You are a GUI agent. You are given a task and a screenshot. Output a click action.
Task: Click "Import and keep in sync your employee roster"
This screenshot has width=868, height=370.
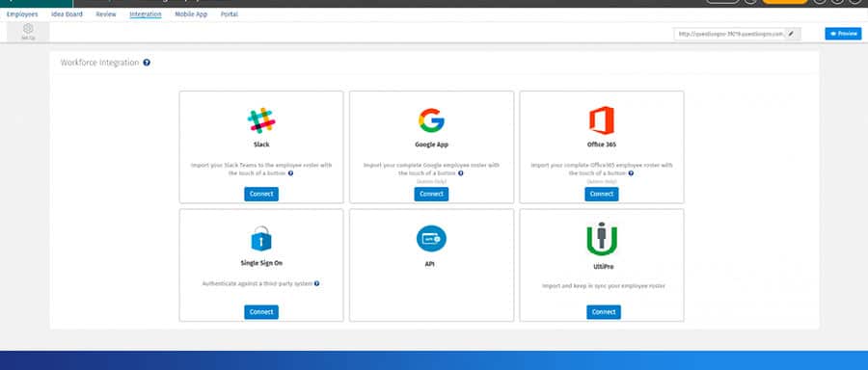pos(604,286)
